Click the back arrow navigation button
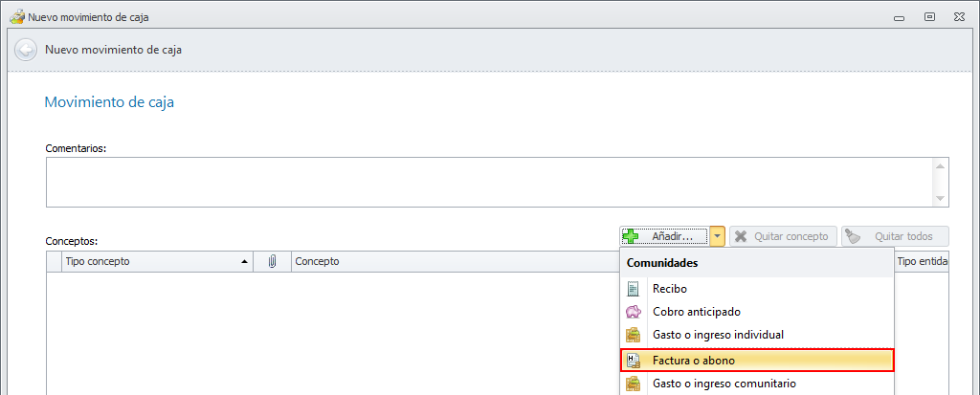The width and height of the screenshot is (980, 395). click(26, 50)
